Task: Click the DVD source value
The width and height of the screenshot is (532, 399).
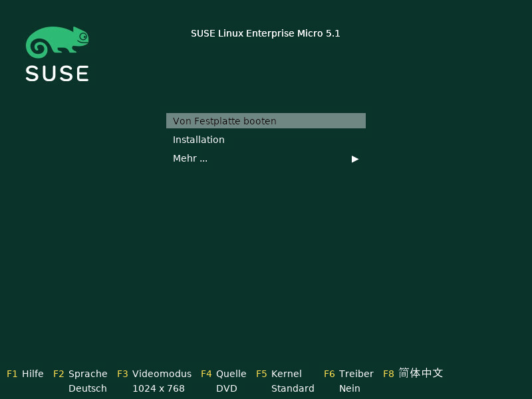Action: coord(226,388)
